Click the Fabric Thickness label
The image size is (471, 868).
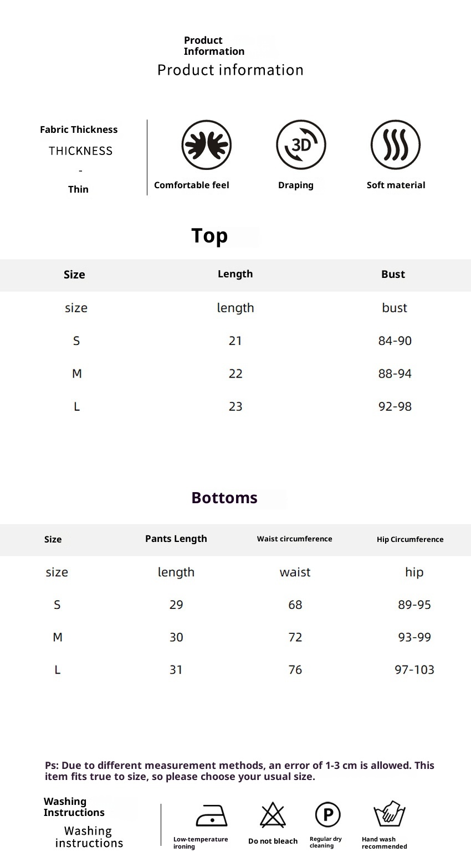(79, 130)
